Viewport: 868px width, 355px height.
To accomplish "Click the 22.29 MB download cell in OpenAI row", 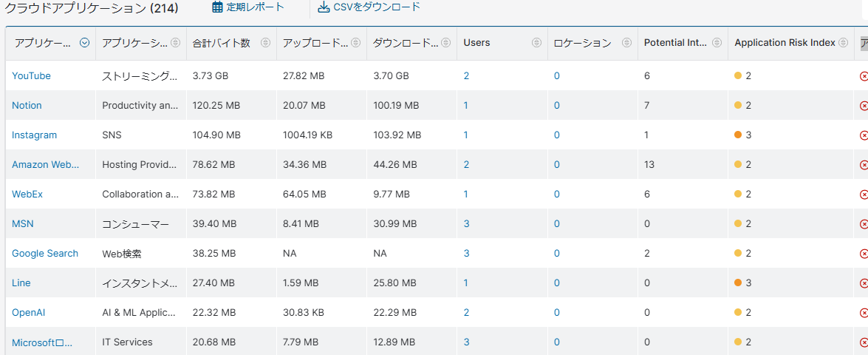I will [x=394, y=312].
